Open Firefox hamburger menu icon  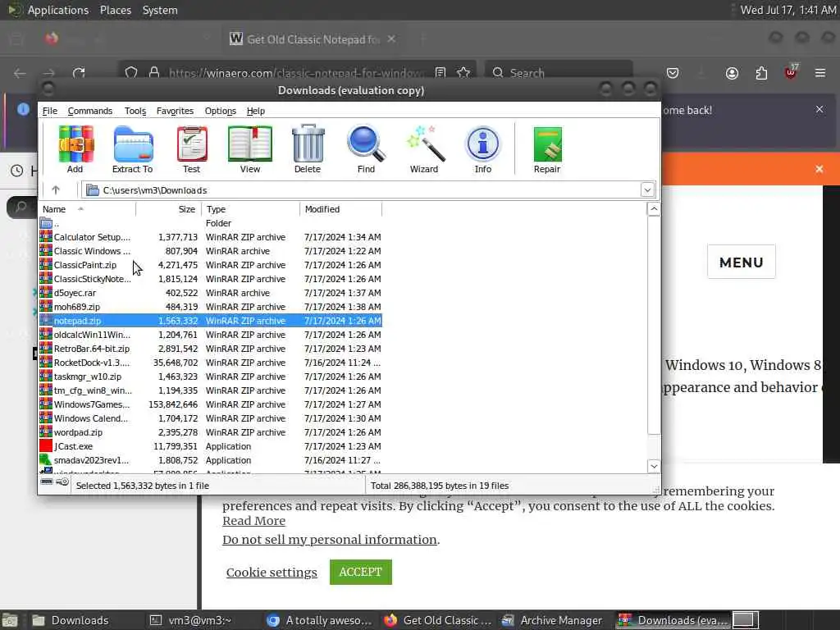click(x=820, y=73)
